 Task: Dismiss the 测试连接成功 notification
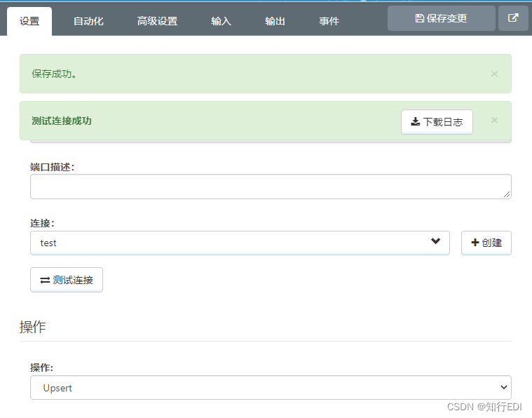(494, 120)
